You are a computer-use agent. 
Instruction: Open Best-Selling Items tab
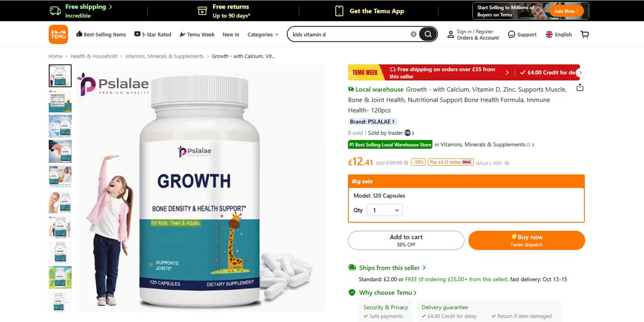click(101, 34)
